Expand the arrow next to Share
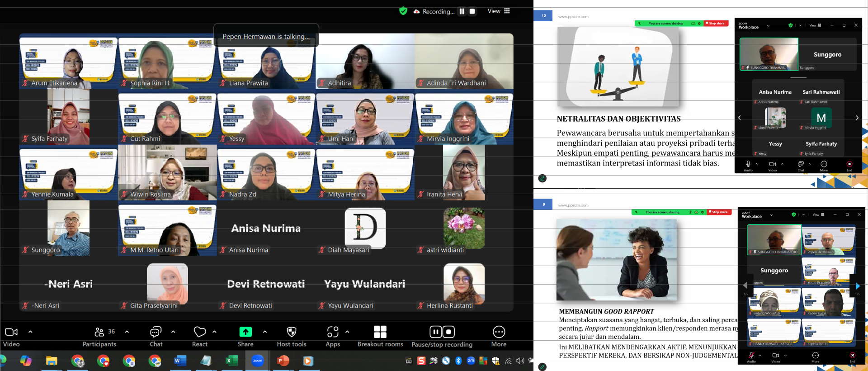The image size is (868, 371). tap(265, 332)
